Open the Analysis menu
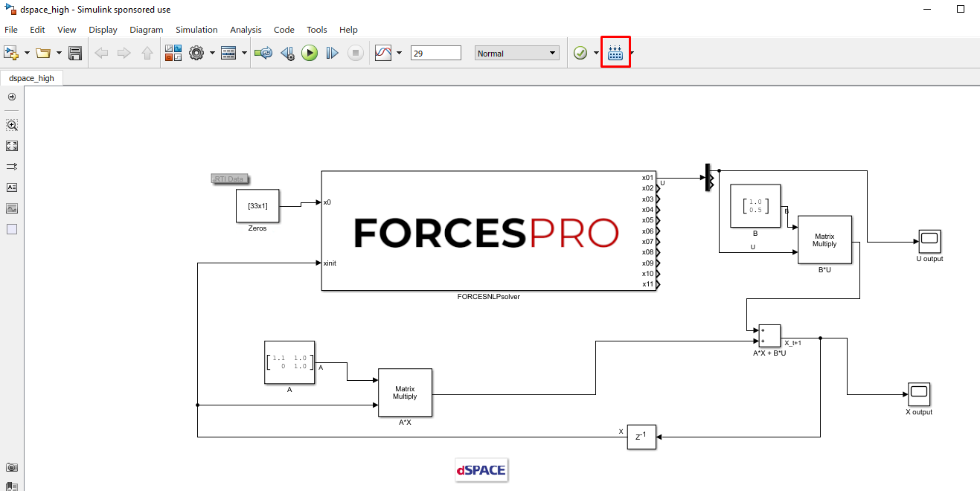 tap(246, 30)
